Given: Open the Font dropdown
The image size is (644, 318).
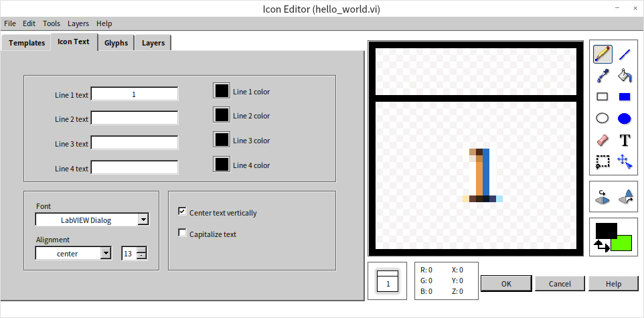Looking at the screenshot, I should click(143, 220).
